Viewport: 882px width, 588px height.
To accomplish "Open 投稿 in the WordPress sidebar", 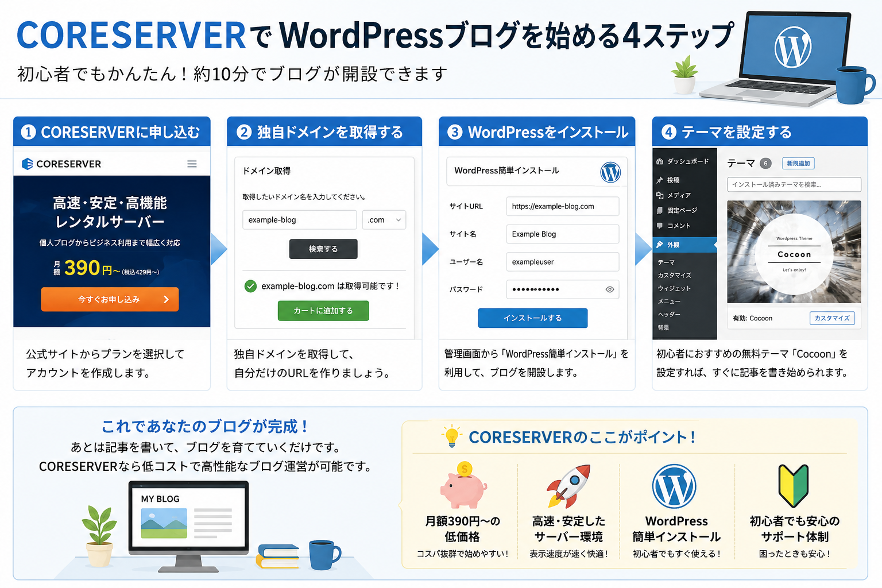I will click(x=674, y=180).
